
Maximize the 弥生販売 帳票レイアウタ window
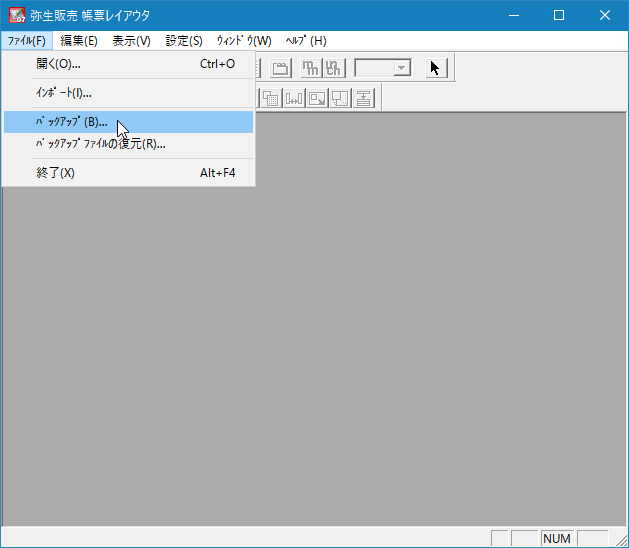click(559, 15)
